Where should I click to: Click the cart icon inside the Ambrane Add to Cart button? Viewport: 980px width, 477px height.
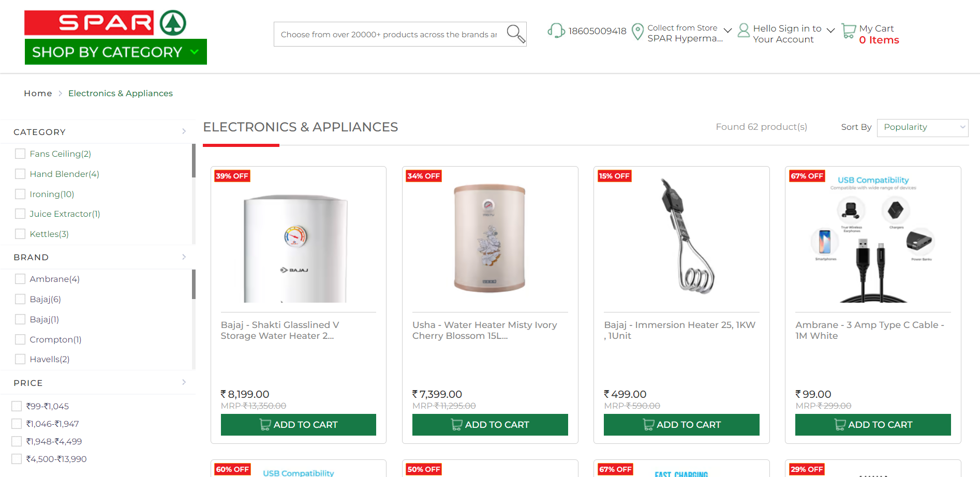coord(839,424)
